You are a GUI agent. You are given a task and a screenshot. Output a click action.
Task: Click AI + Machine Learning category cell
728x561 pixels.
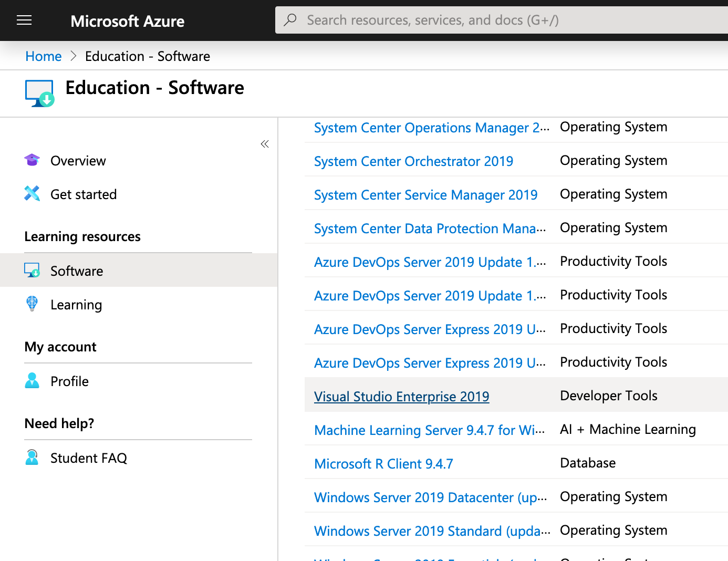pos(628,429)
